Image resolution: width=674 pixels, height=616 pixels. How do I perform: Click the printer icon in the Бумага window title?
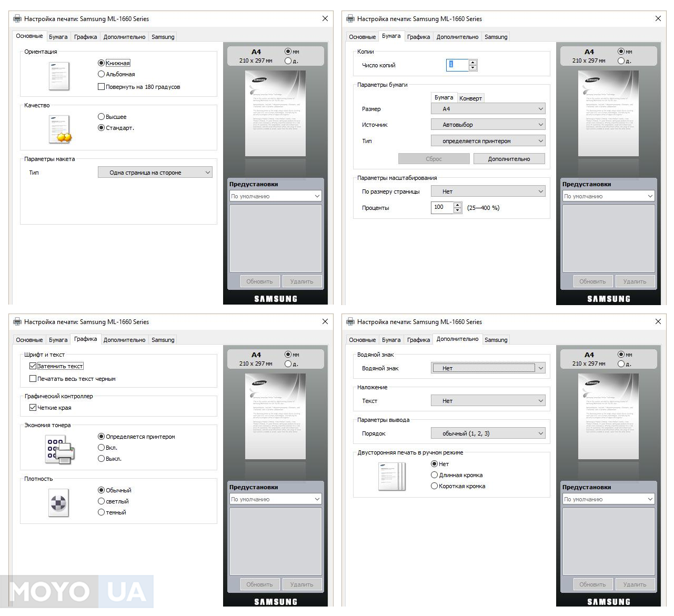[350, 19]
